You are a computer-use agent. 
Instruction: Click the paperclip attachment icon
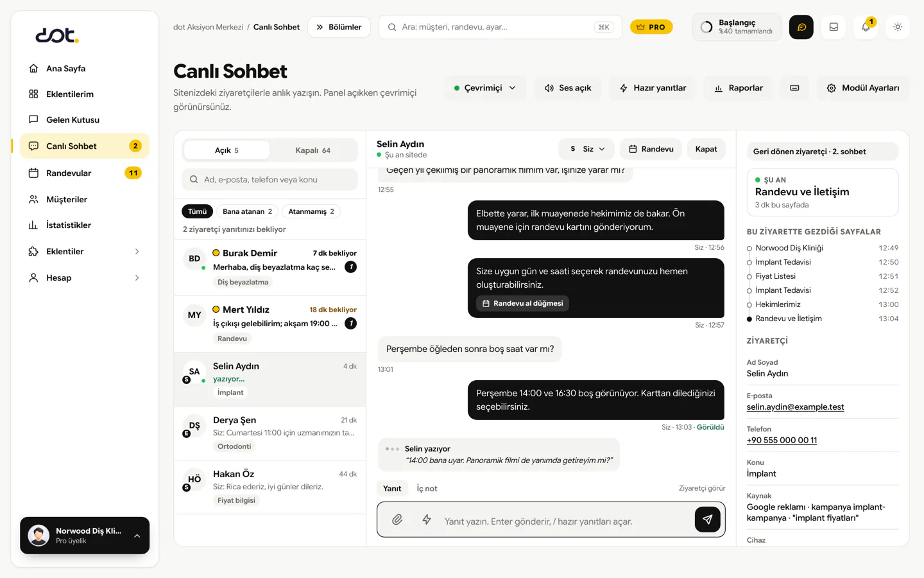click(397, 520)
